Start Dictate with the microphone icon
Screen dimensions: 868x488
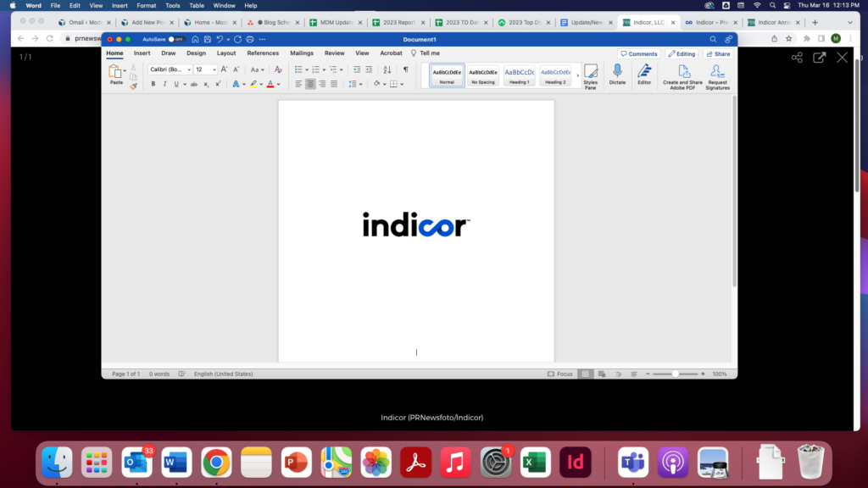617,75
